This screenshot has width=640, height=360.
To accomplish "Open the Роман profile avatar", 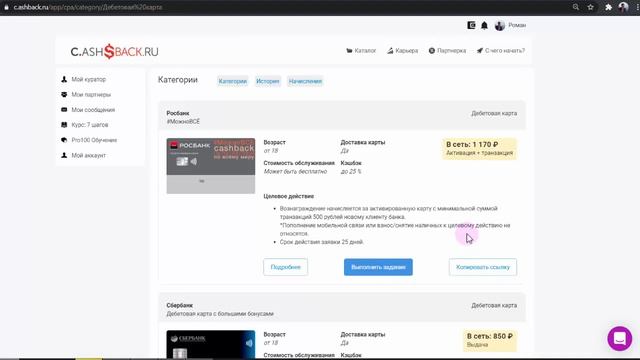I will click(x=500, y=26).
